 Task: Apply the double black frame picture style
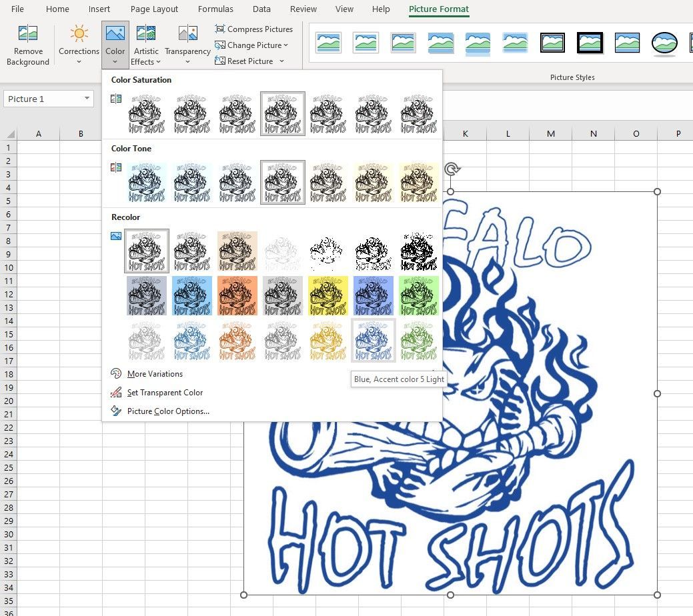[x=552, y=43]
